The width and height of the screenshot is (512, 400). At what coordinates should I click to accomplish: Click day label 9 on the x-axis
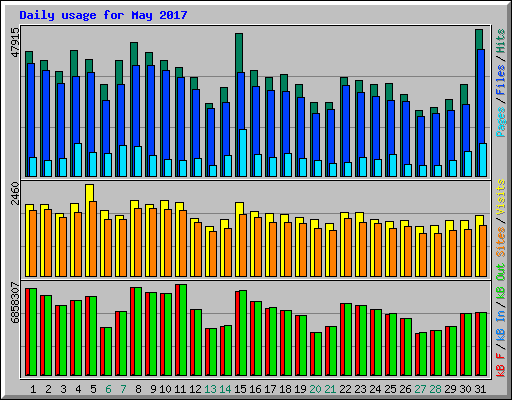point(153,389)
